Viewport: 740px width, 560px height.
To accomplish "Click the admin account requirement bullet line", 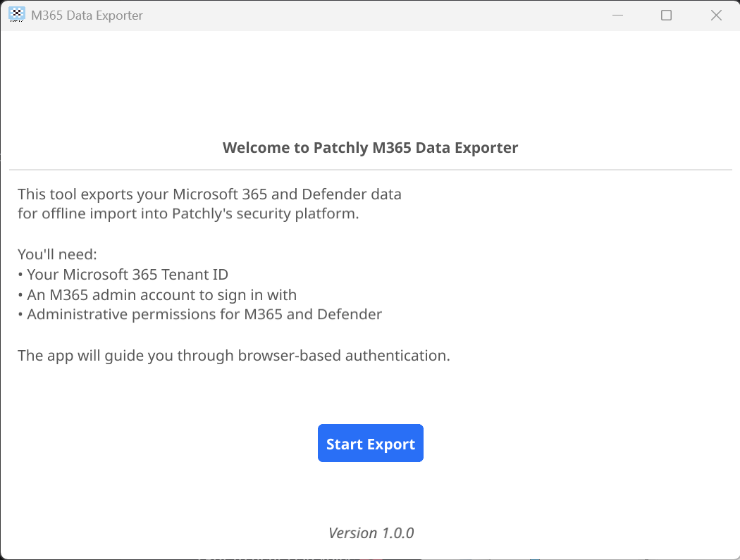I will pos(157,294).
